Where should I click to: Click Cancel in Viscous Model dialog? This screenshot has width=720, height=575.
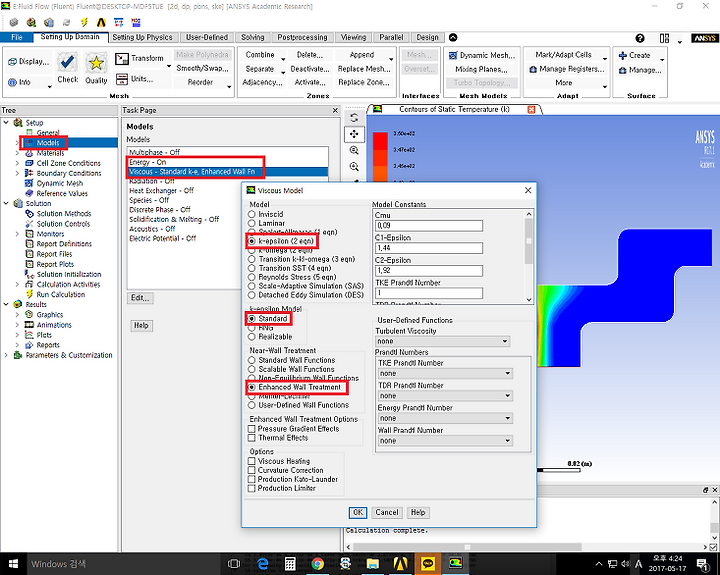tap(387, 513)
